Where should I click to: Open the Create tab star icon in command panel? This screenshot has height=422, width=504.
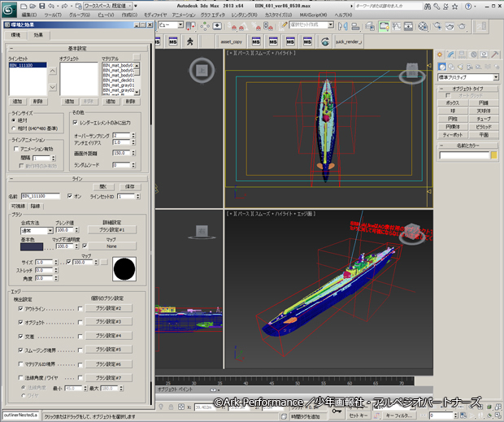(x=440, y=54)
